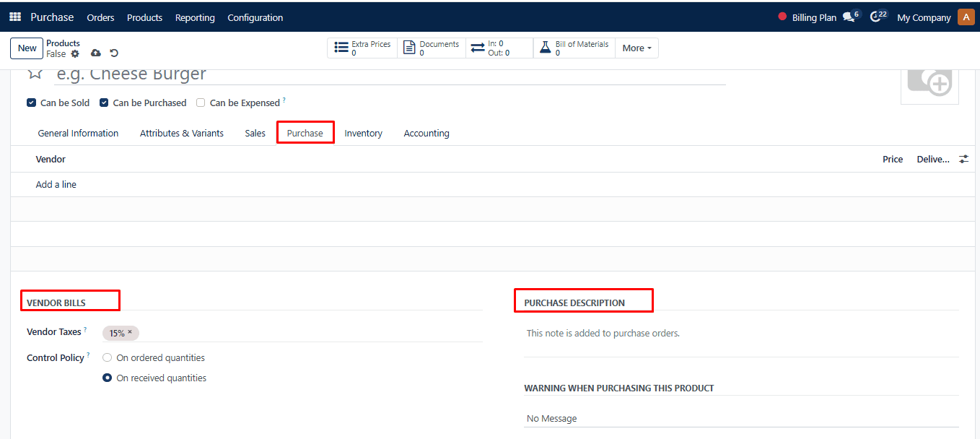The width and height of the screenshot is (980, 439).
Task: Switch to the General Information tab
Action: click(78, 133)
